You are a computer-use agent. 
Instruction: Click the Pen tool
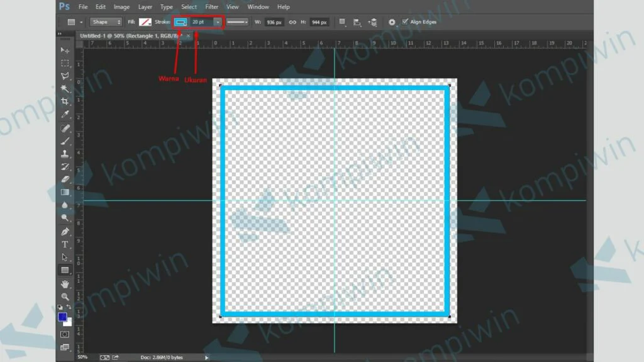[65, 232]
